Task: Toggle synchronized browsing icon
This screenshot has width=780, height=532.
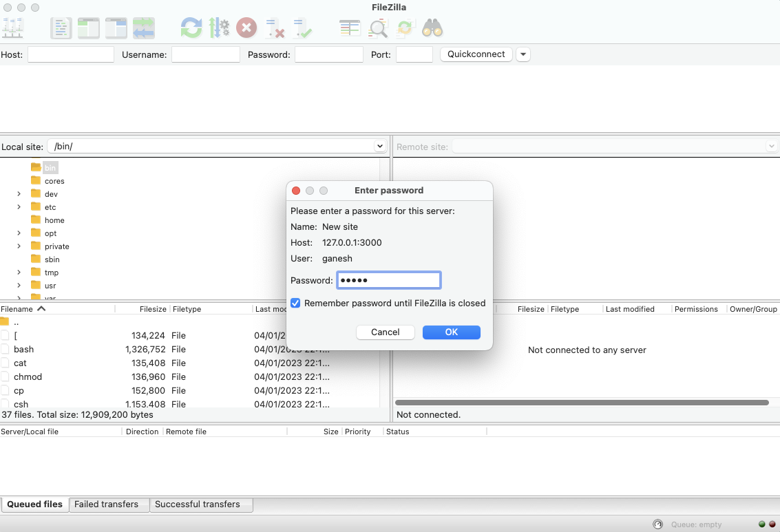Action: (x=405, y=28)
